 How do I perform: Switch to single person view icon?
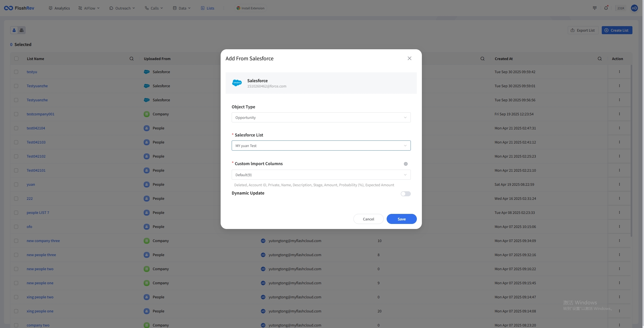[x=14, y=30]
